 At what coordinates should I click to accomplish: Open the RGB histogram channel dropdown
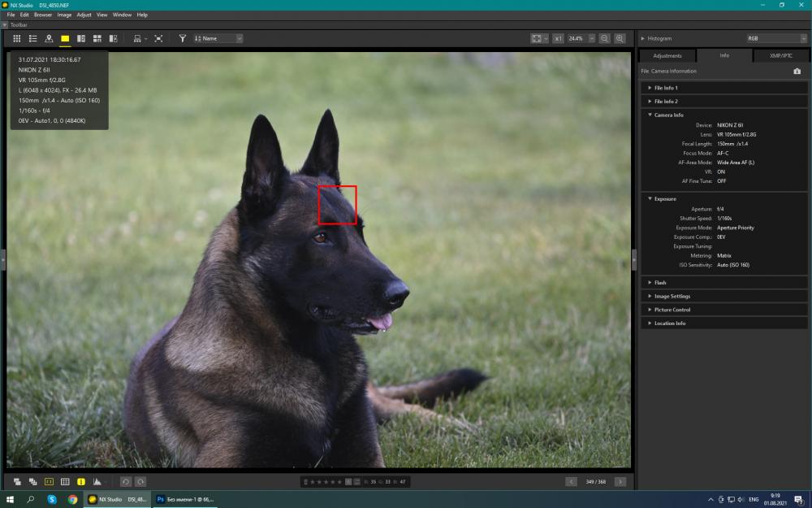click(776, 38)
